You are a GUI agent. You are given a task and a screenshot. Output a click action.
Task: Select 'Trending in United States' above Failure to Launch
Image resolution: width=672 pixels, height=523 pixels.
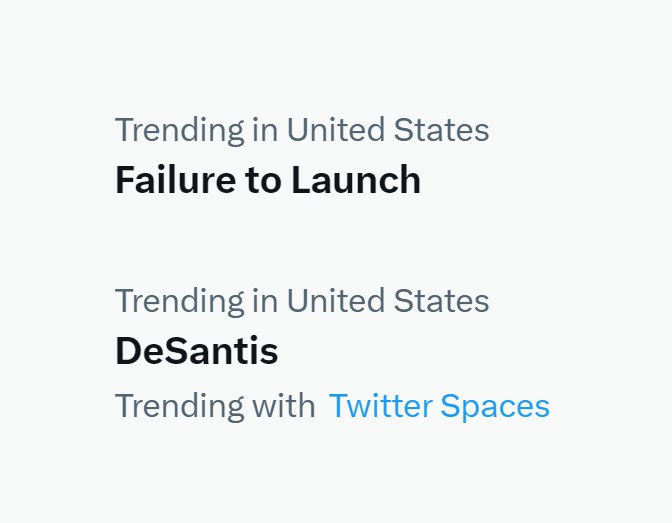(302, 130)
